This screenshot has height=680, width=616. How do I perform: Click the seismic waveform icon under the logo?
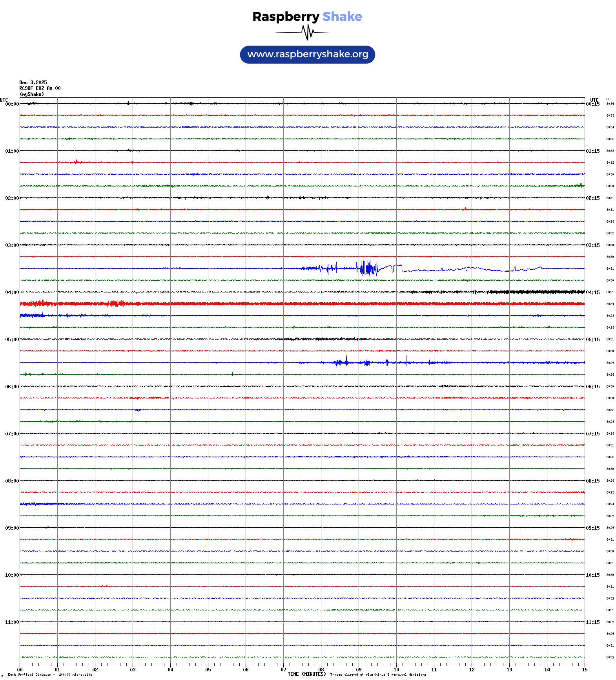click(307, 32)
